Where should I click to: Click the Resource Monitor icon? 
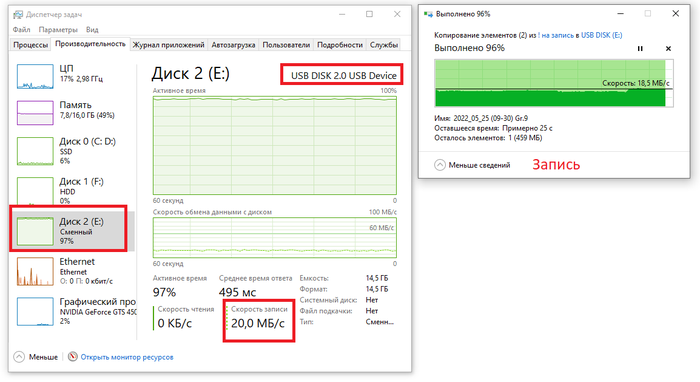pyautogui.click(x=73, y=357)
